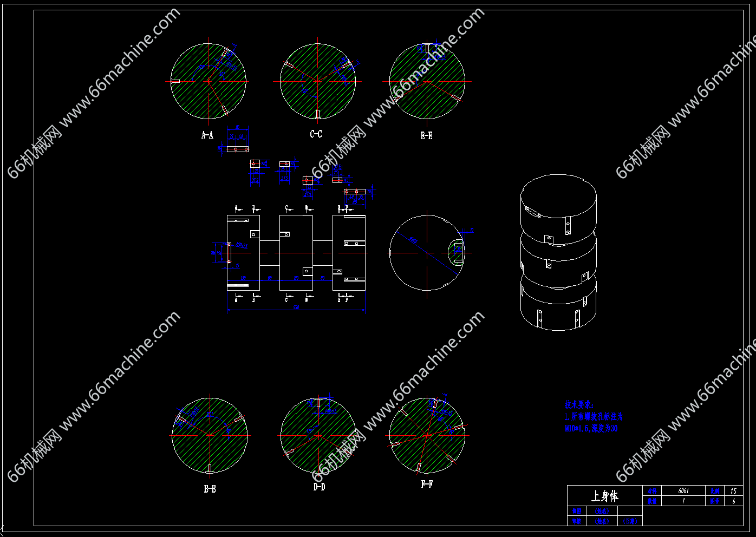This screenshot has height=537, width=756.
Task: Select the 550 overall length dimension
Action: [x=296, y=308]
